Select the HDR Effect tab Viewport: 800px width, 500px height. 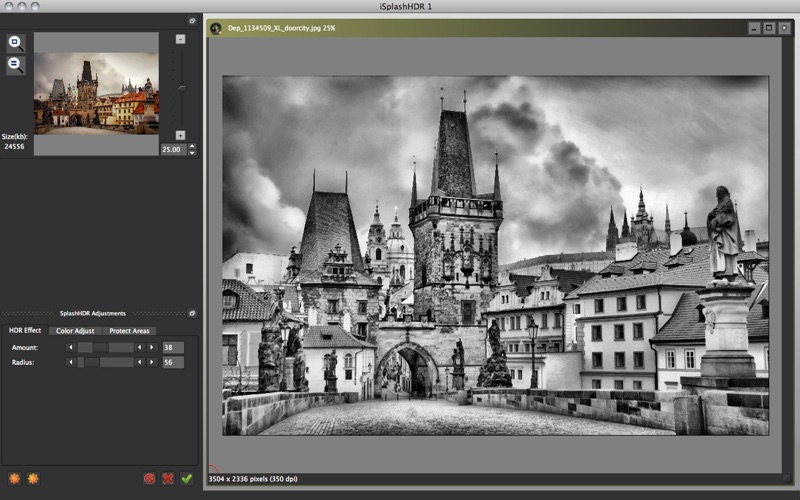click(25, 330)
